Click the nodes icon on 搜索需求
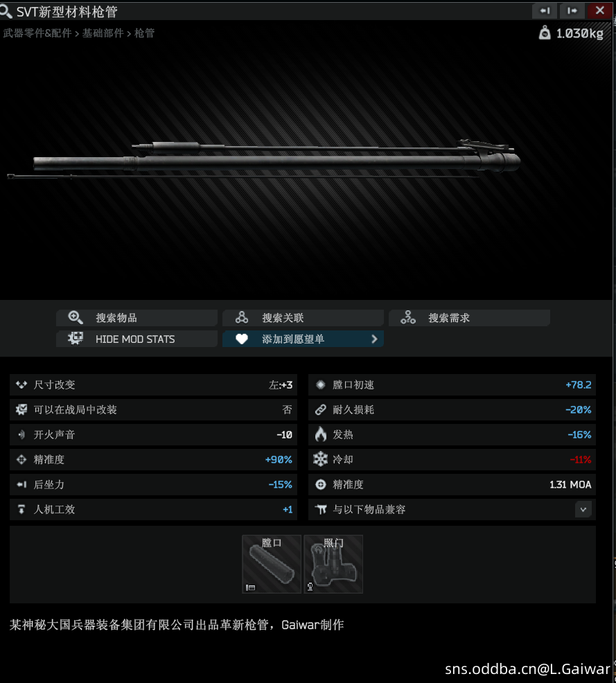Viewport: 616px width, 683px height. pyautogui.click(x=408, y=317)
